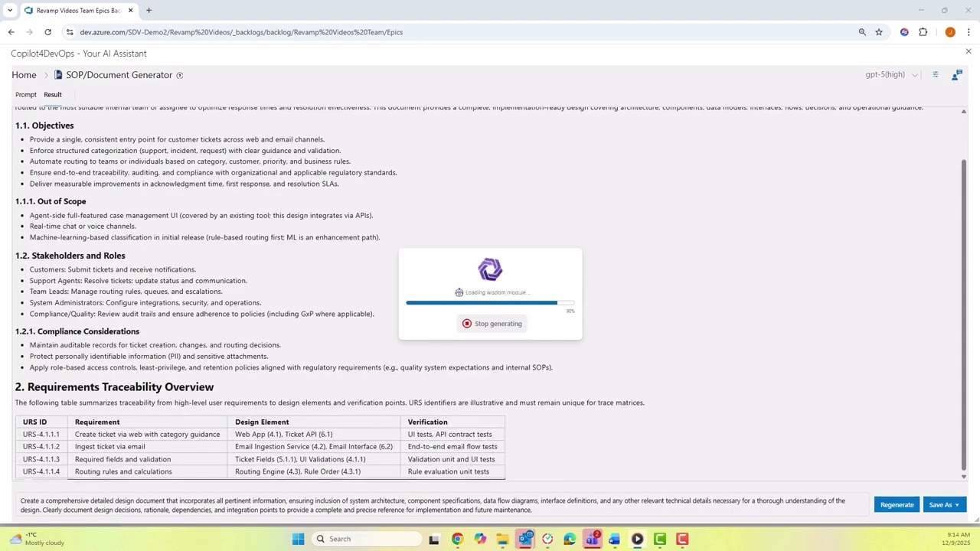Click the URS-4.1.1.4 table cell
The width and height of the screenshot is (980, 551).
41,471
